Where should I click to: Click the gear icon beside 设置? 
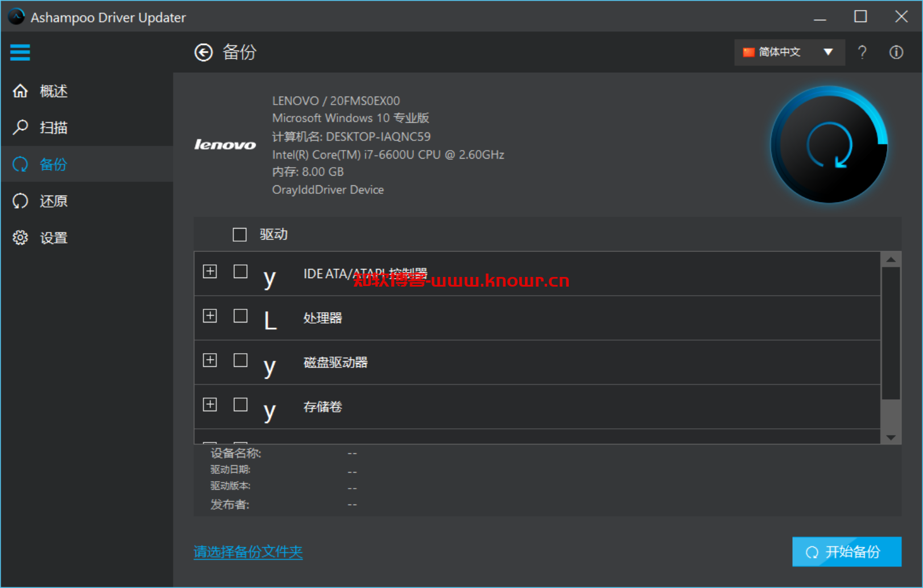point(20,238)
